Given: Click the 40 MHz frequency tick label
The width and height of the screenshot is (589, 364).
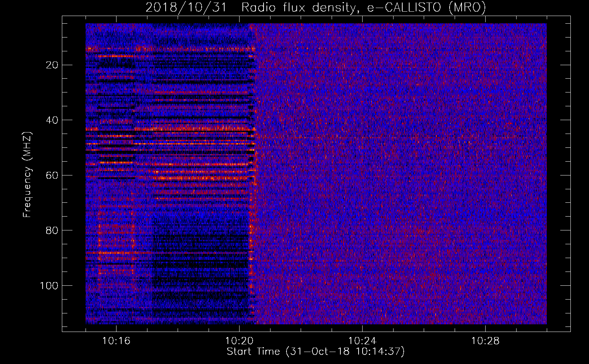Looking at the screenshot, I should coord(52,120).
